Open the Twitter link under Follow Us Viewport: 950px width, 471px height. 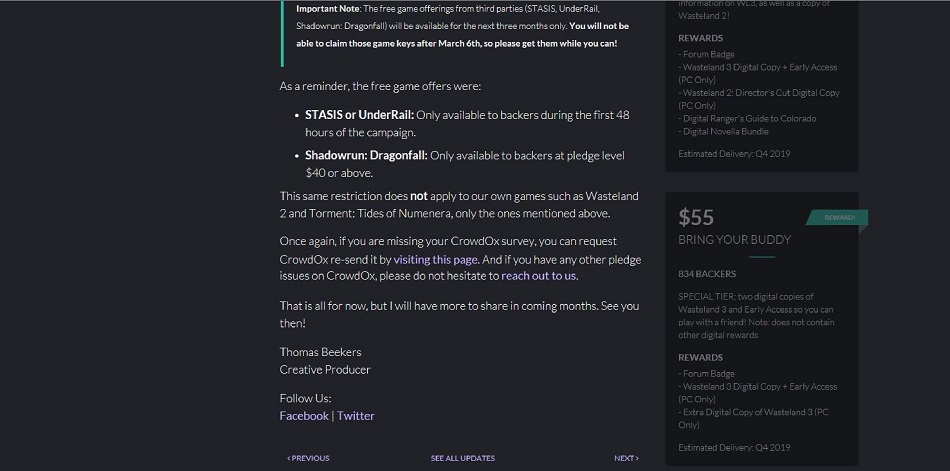[x=355, y=415]
